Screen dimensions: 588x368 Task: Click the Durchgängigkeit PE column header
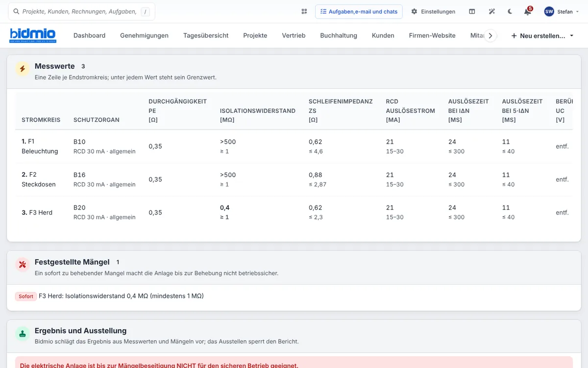[178, 110]
